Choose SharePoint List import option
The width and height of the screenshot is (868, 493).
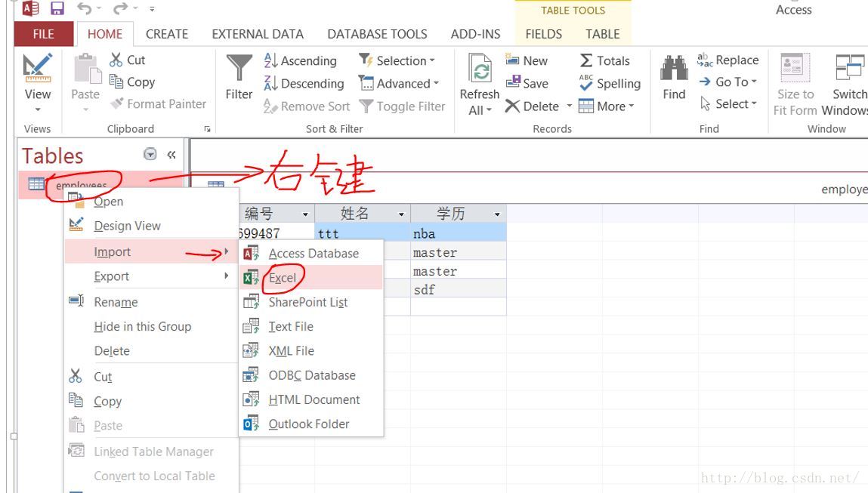[311, 302]
